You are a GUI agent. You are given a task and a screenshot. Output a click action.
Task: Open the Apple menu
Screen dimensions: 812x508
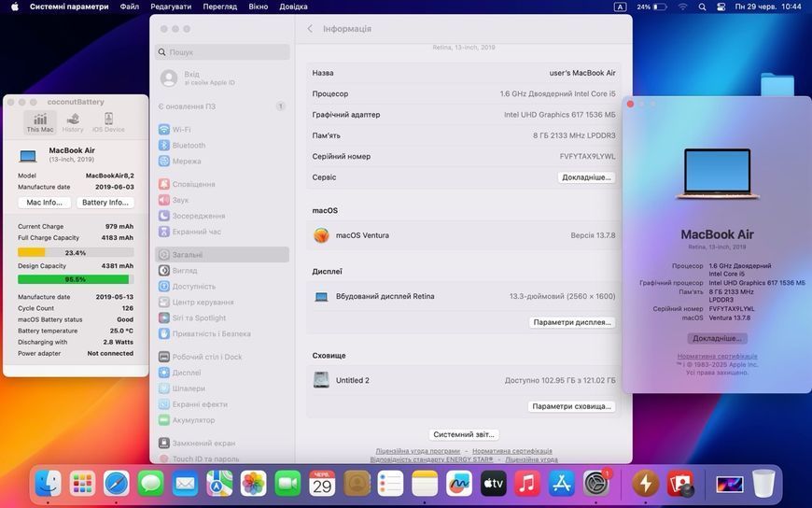click(15, 7)
